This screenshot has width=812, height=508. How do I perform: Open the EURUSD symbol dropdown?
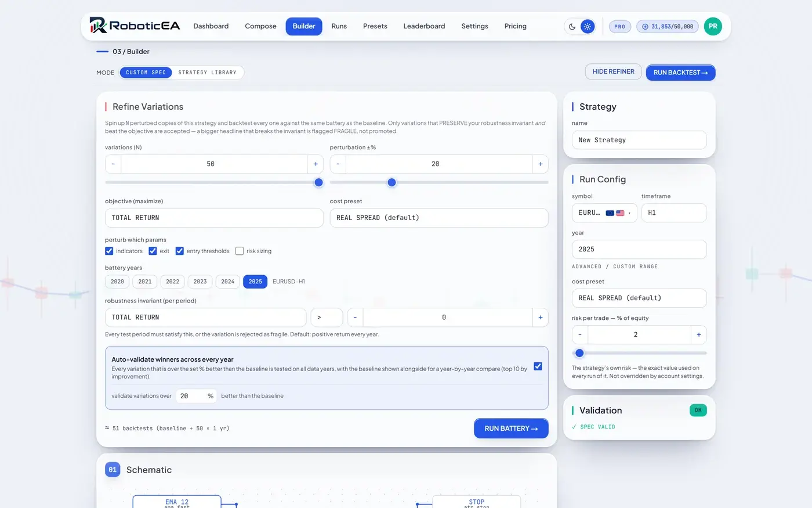(x=604, y=213)
